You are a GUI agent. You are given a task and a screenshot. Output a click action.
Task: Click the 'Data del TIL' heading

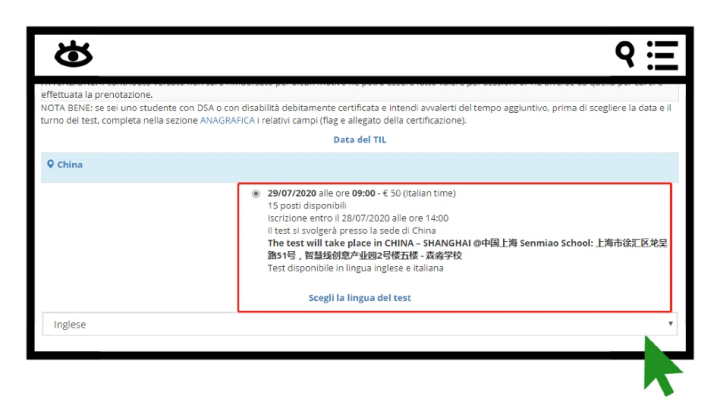point(360,140)
